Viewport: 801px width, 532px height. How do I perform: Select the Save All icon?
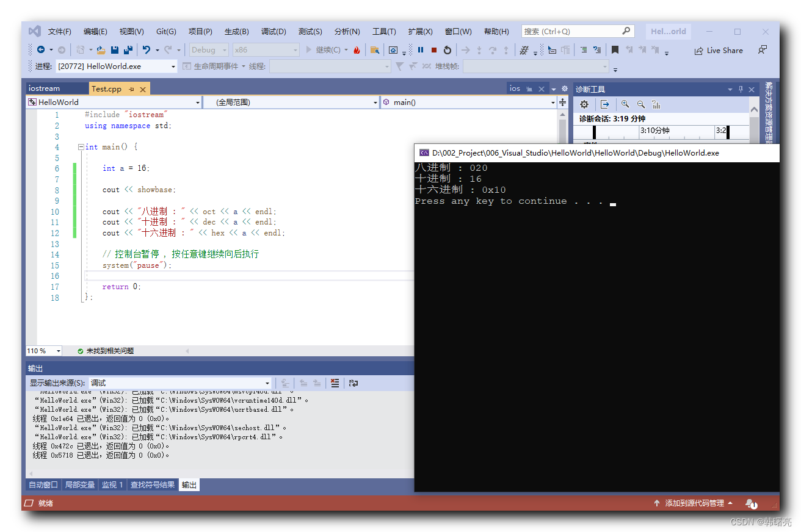point(128,51)
